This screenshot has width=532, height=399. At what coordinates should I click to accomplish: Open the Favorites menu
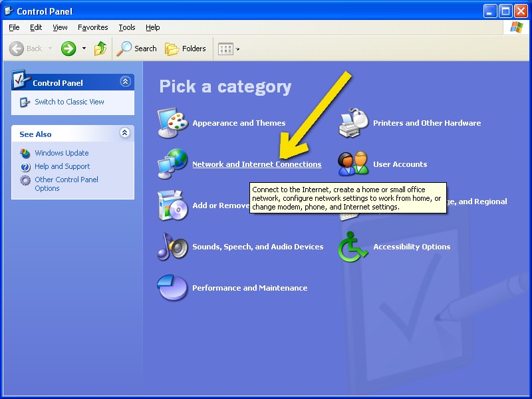tap(92, 27)
